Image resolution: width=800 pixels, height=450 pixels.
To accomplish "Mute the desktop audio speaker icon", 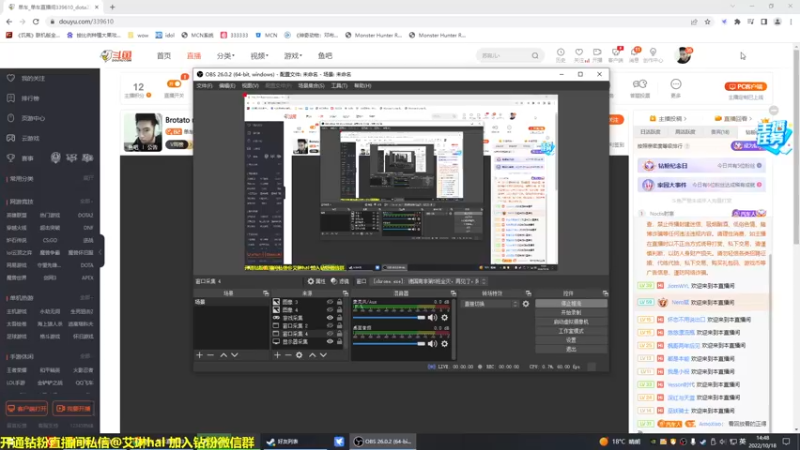I will point(433,344).
